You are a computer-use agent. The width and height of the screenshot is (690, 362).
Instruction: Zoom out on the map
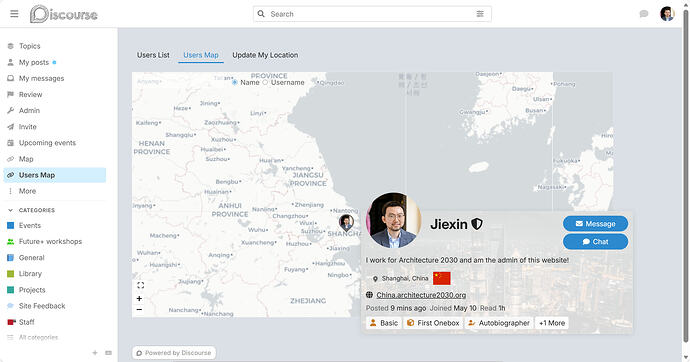point(139,310)
